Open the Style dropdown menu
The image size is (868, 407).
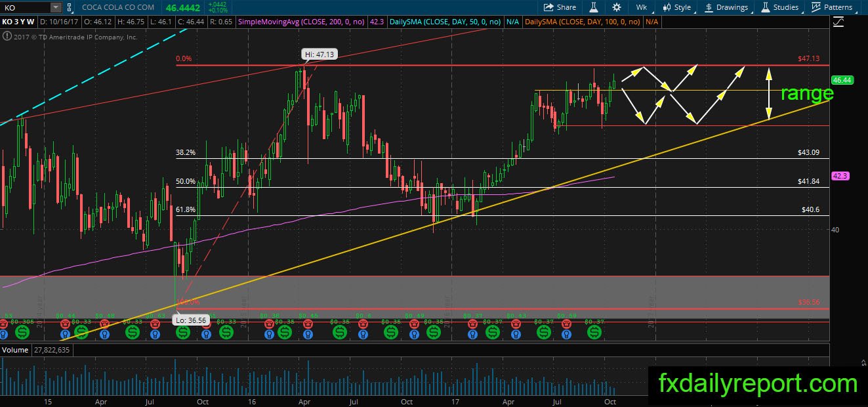click(677, 7)
